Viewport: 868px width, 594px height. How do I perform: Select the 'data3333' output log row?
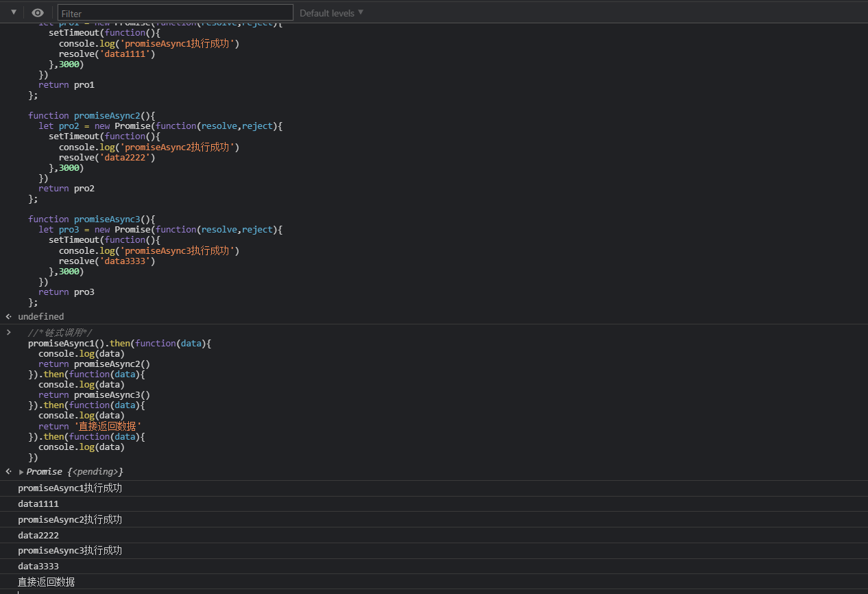(434, 566)
